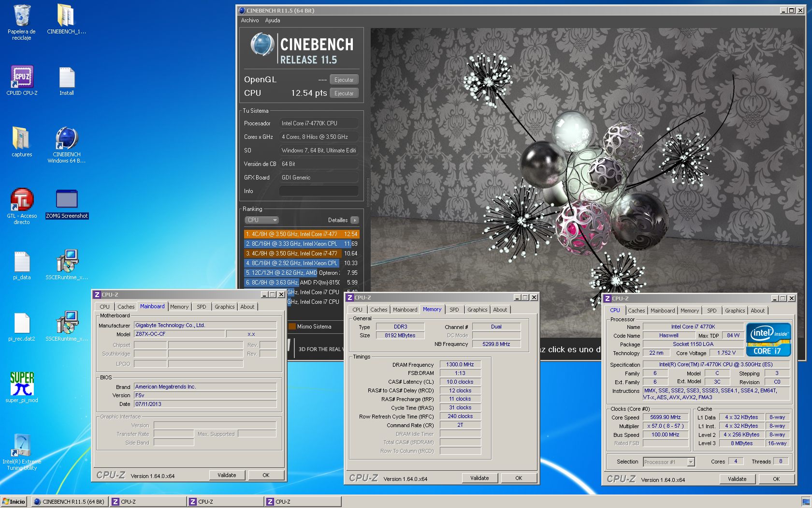Select the ZOMG Screenshot desktop icon

[67, 203]
